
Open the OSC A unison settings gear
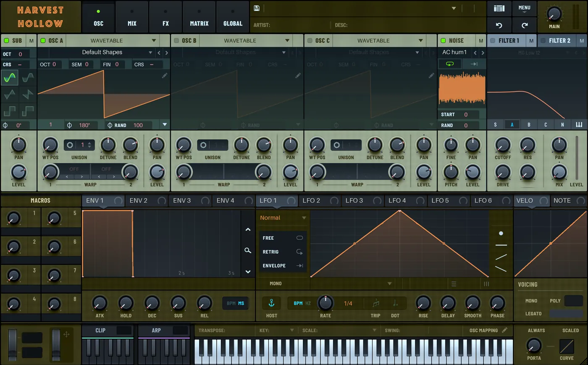tap(70, 145)
